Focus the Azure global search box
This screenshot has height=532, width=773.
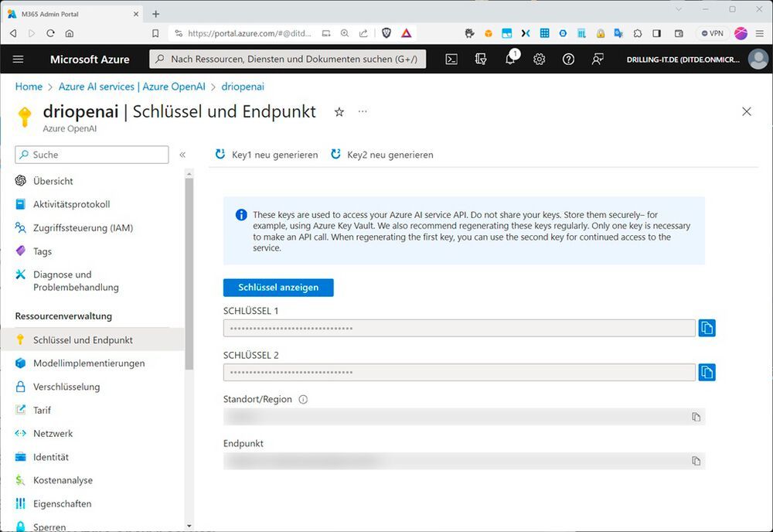click(x=288, y=60)
